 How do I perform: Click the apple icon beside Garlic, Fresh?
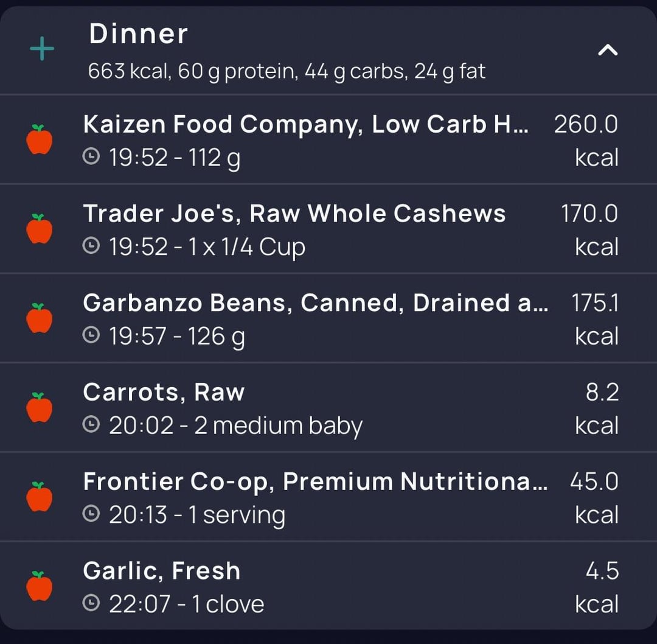point(40,587)
